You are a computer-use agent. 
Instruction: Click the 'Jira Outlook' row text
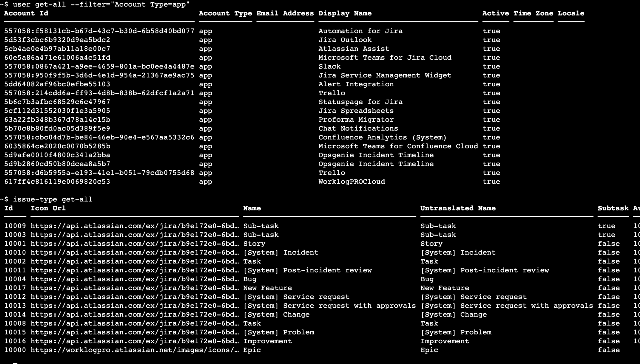click(x=345, y=40)
